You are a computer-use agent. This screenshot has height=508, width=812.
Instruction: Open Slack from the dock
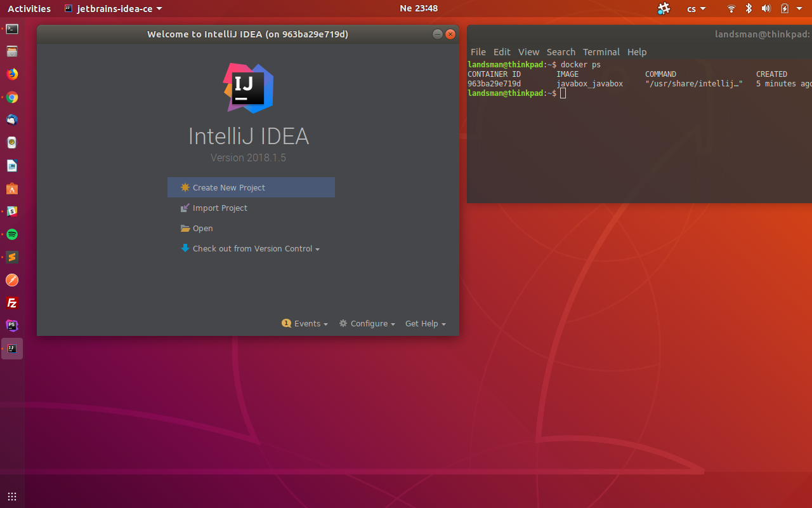click(12, 211)
